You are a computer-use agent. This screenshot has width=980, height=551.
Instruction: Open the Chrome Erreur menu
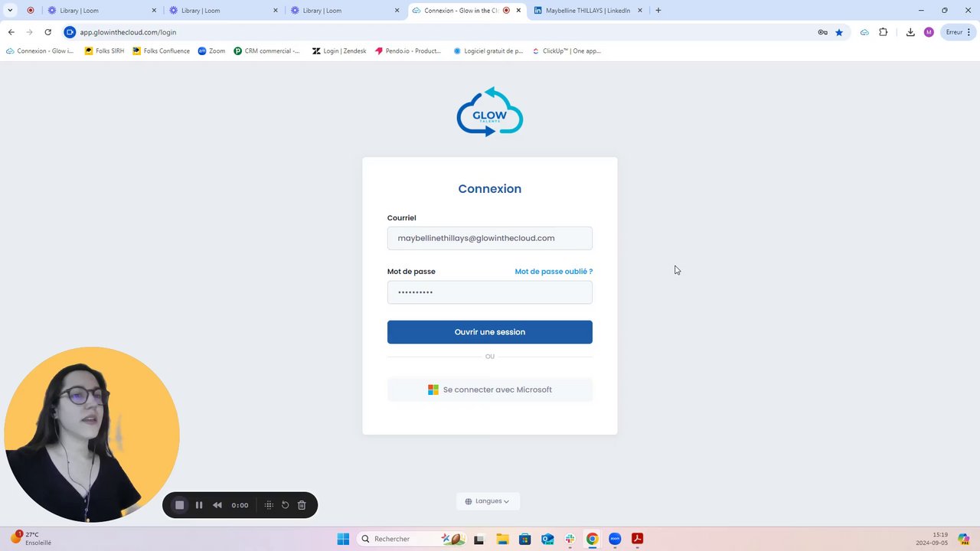[x=959, y=32]
